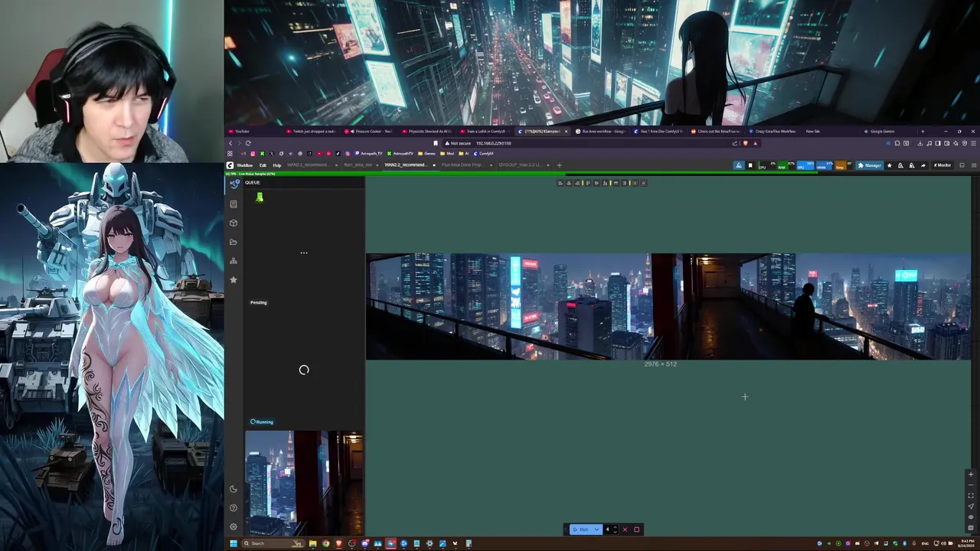The width and height of the screenshot is (980, 551).
Task: Click the browser reload button
Action: pyautogui.click(x=248, y=143)
